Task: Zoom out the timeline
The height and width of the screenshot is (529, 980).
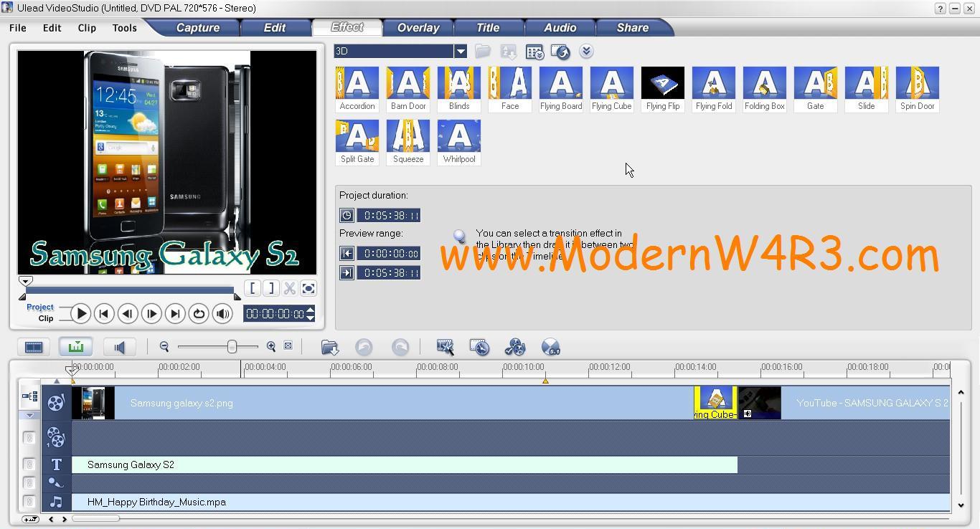Action: [x=164, y=347]
